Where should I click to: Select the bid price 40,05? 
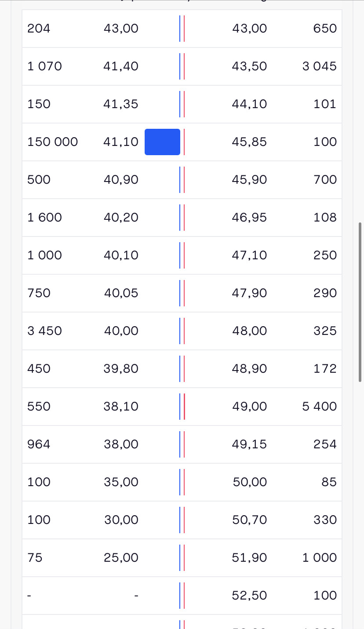click(121, 293)
